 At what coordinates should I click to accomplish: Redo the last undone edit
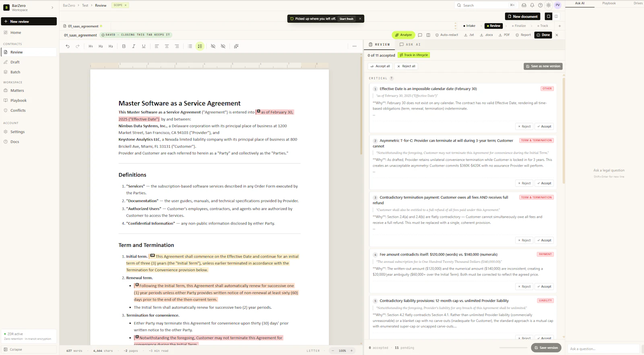(x=78, y=46)
